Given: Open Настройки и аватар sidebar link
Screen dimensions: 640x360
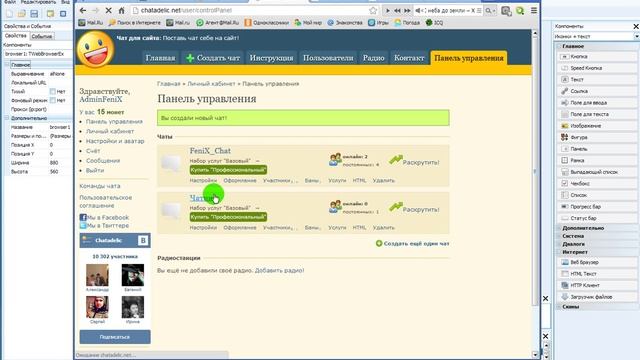Looking at the screenshot, I should (115, 141).
